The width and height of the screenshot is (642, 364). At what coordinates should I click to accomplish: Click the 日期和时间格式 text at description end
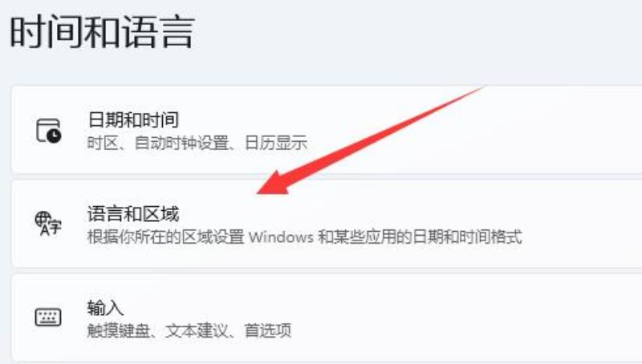click(x=467, y=237)
